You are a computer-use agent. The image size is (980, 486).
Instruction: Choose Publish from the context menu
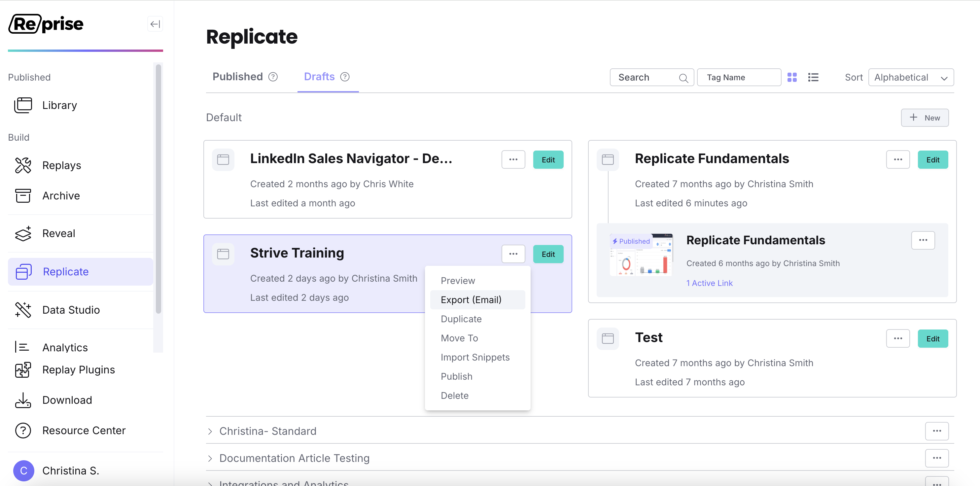tap(477, 376)
